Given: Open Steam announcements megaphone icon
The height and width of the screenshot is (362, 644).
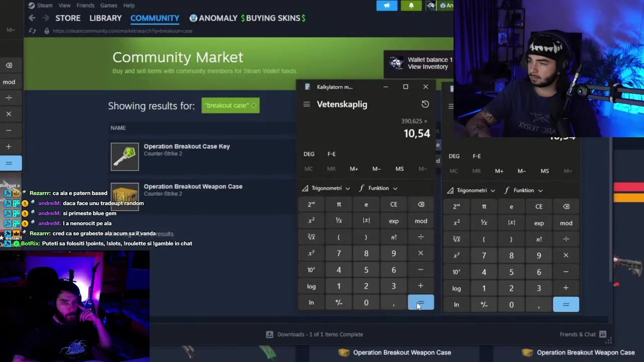Looking at the screenshot, I should 387,6.
